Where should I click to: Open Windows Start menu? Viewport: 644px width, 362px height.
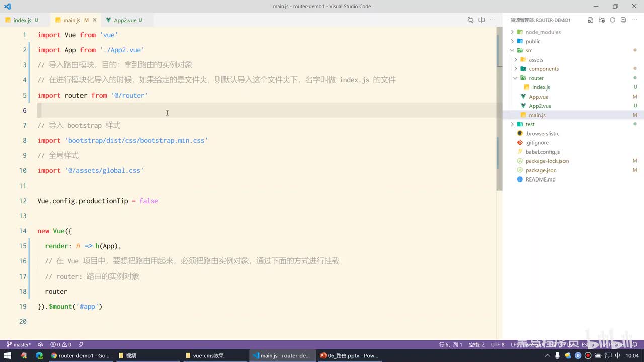[x=7, y=355]
